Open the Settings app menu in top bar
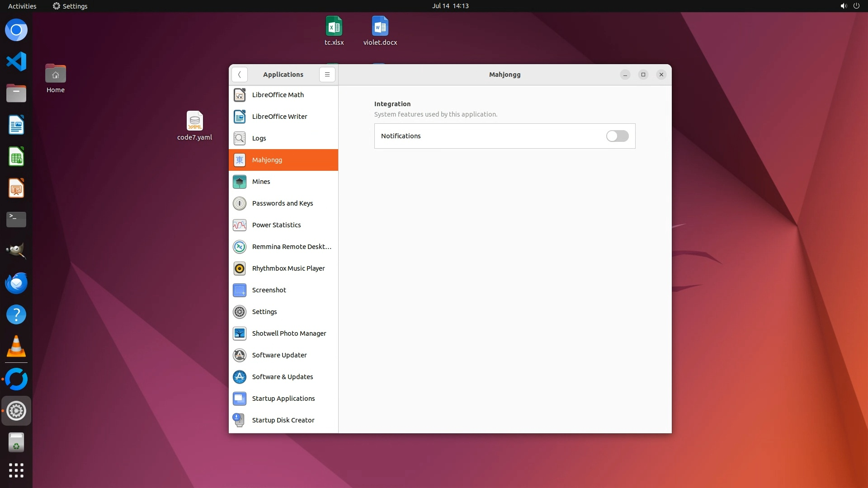Screen dimensions: 868x488 [70, 6]
